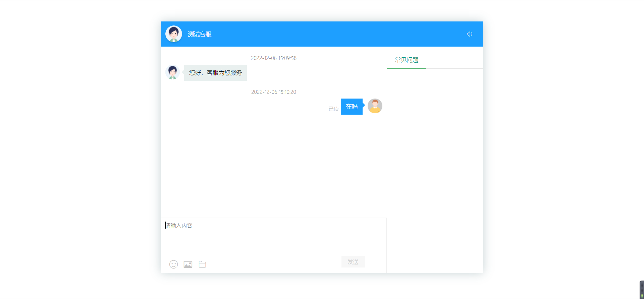Click the 测试客服 title in the header
Viewport: 644px width, 299px height.
click(200, 34)
